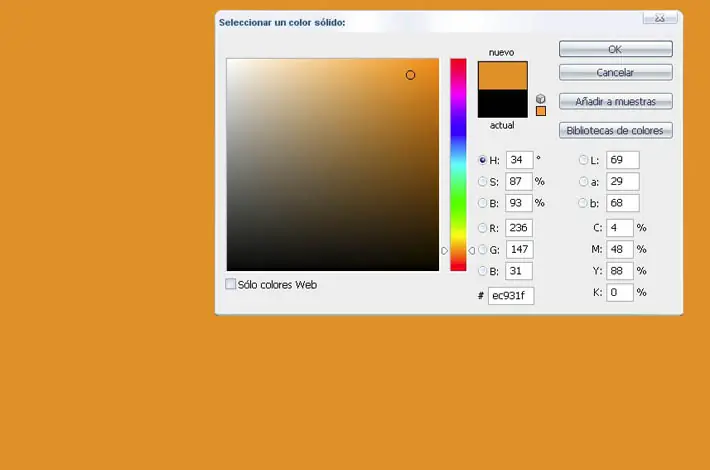Click the rainbow hue spectrum bar
The image size is (710, 470).
pyautogui.click(x=458, y=165)
